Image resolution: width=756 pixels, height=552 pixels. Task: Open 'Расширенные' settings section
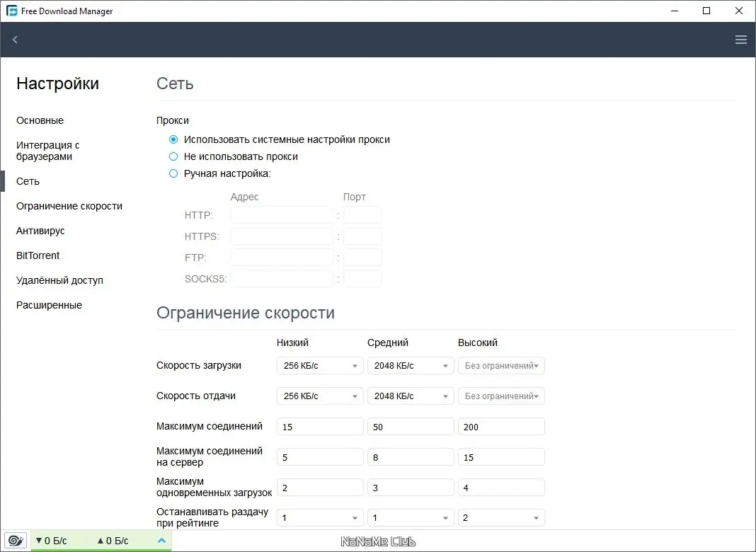[x=49, y=305]
